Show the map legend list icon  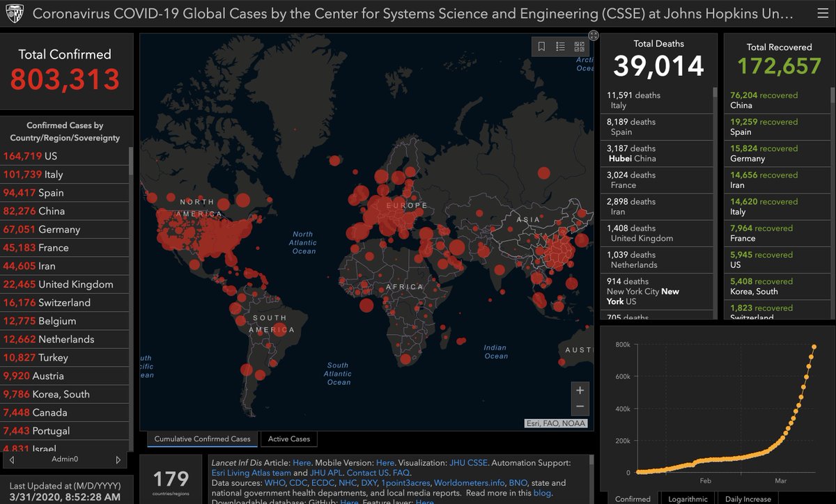pyautogui.click(x=560, y=47)
